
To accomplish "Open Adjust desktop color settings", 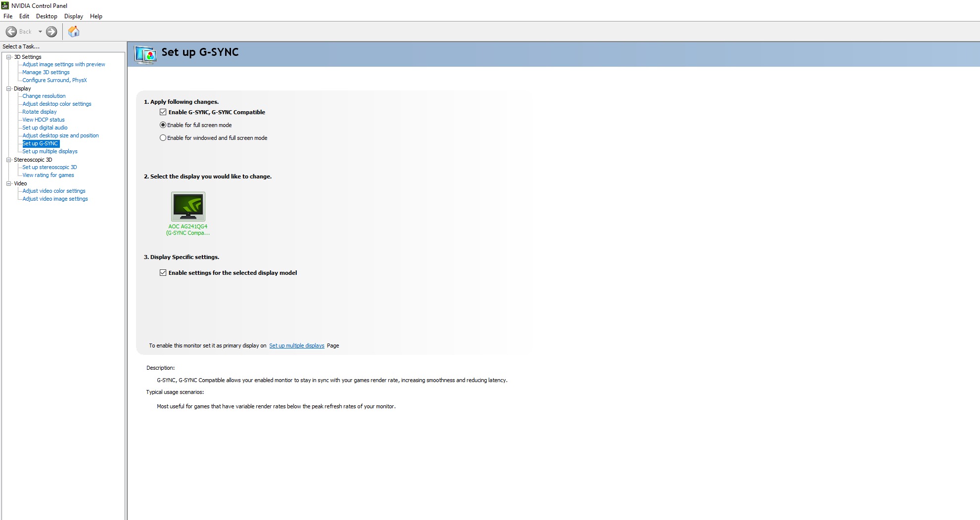I will click(x=57, y=104).
